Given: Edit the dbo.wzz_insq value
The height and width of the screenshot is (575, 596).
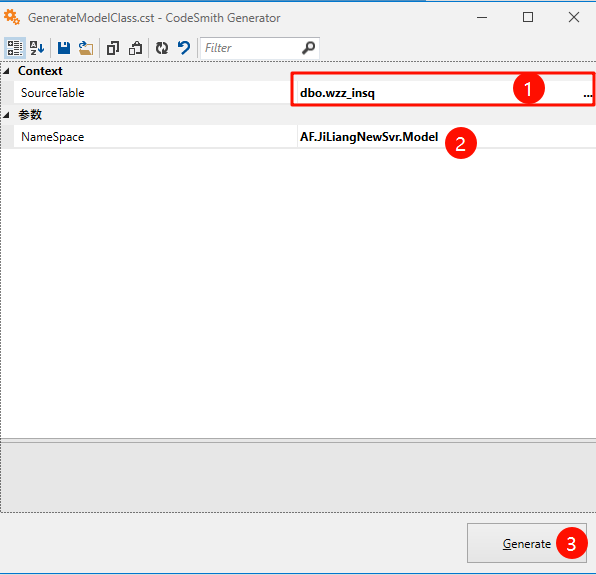Looking at the screenshot, I should [337, 93].
